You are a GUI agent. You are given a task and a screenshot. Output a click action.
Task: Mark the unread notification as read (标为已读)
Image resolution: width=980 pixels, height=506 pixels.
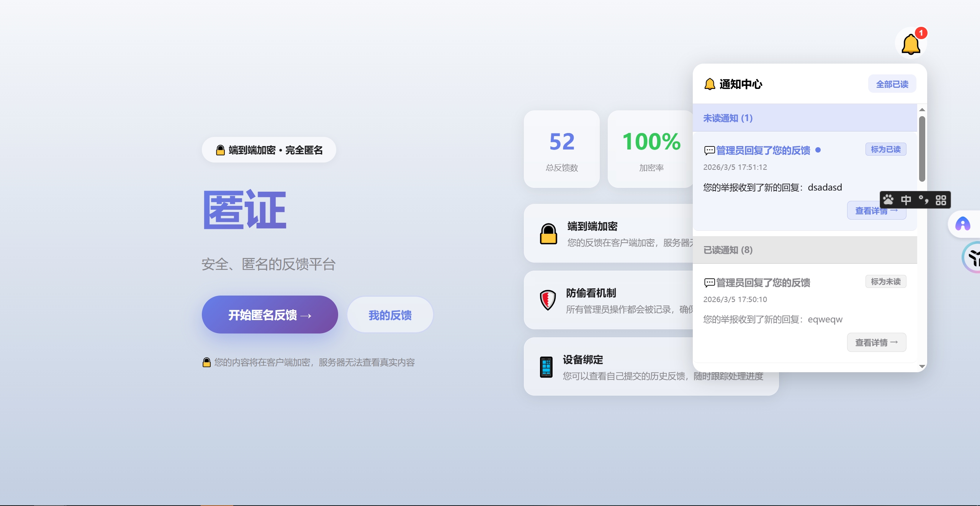pyautogui.click(x=885, y=149)
